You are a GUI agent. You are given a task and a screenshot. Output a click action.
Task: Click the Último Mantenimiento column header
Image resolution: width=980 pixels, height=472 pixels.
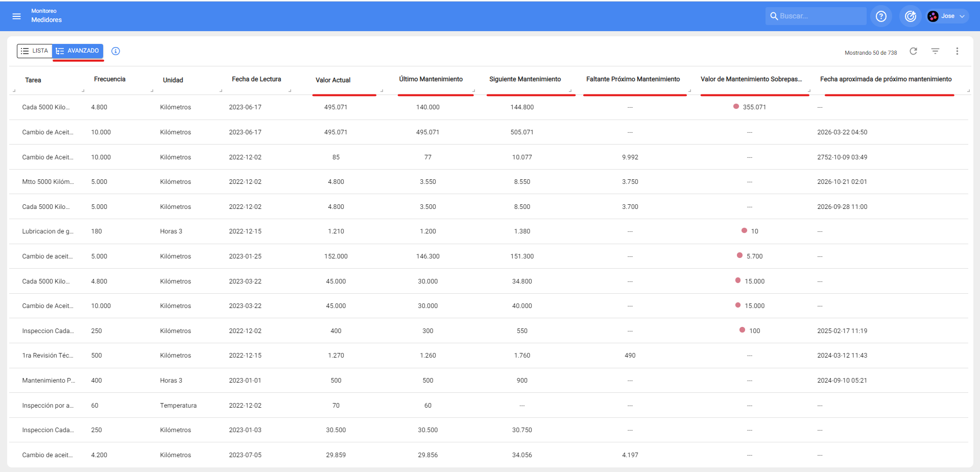pyautogui.click(x=431, y=79)
